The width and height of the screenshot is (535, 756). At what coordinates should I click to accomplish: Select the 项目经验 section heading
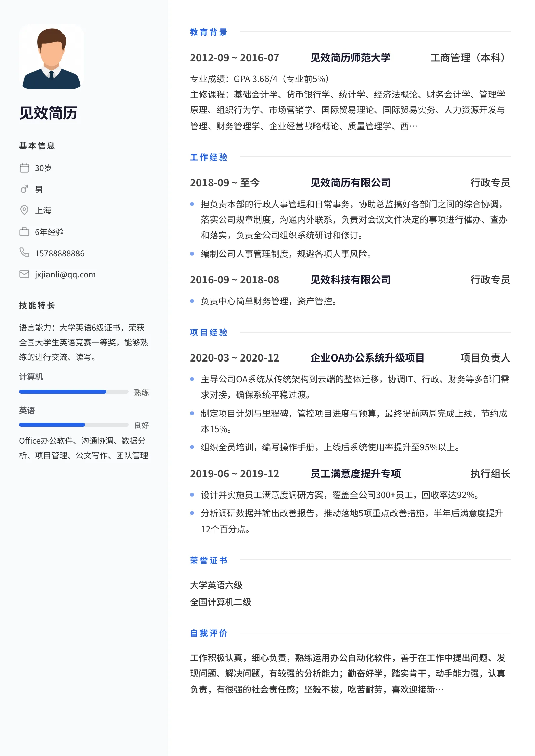pos(209,332)
